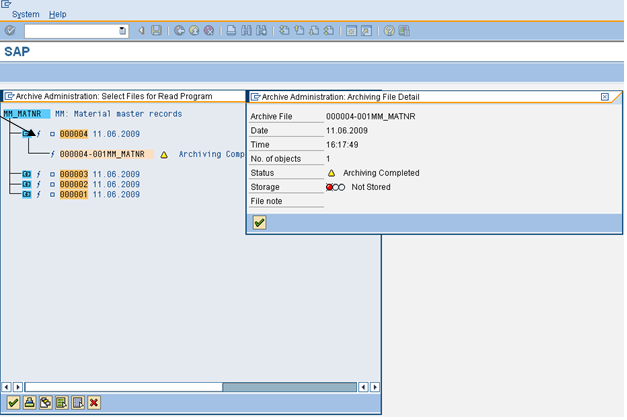Tick the selection box for session 000001
This screenshot has width=627, height=420.
pos(52,194)
